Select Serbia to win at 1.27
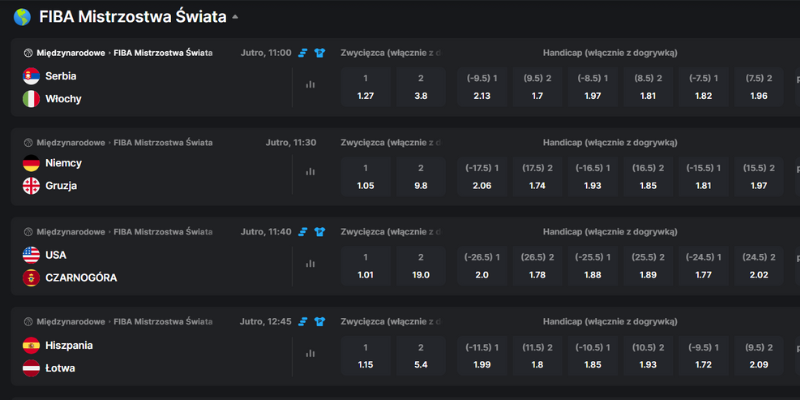The image size is (800, 400). 365,87
